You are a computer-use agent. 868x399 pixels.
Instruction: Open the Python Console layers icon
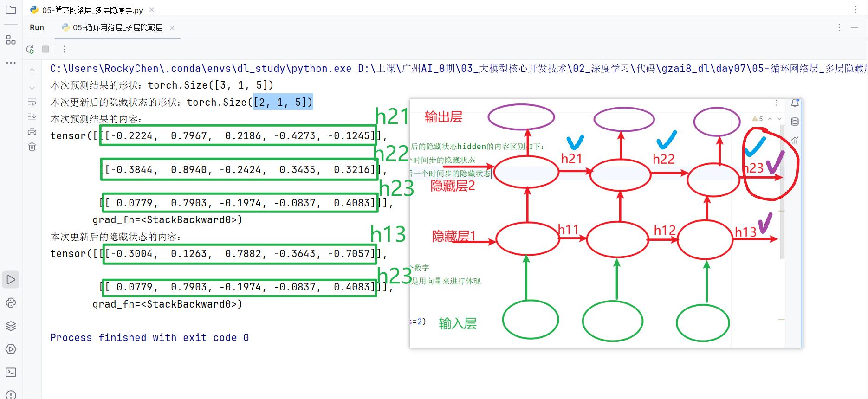point(11,326)
